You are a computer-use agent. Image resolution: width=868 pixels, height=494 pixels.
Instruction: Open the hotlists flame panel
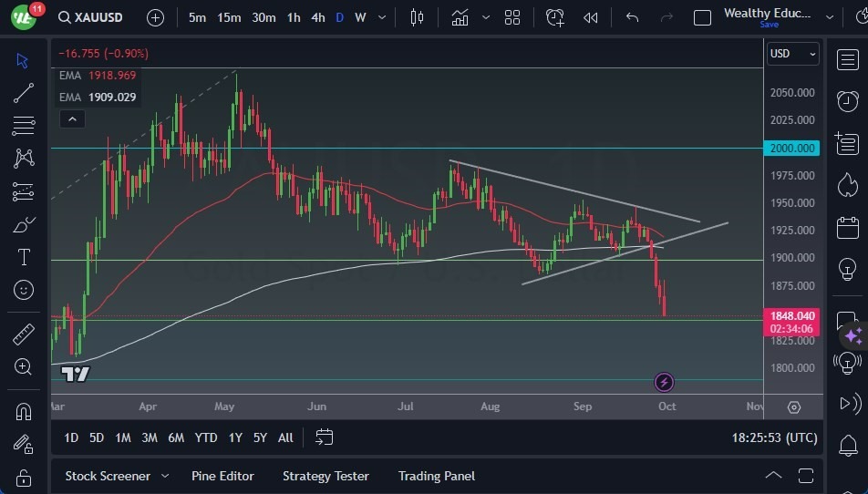point(848,185)
